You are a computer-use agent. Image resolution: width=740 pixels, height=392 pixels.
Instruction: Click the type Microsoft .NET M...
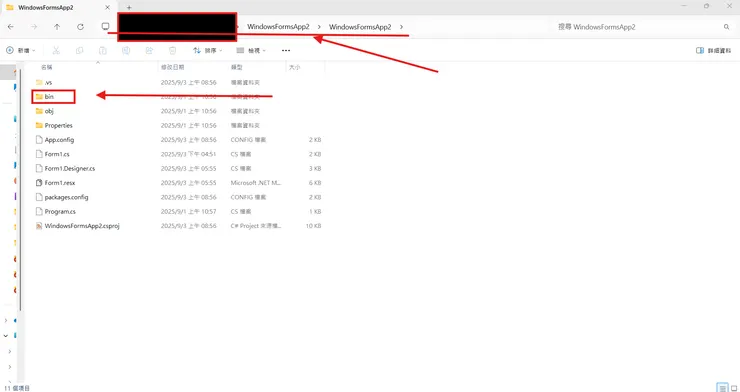256,183
